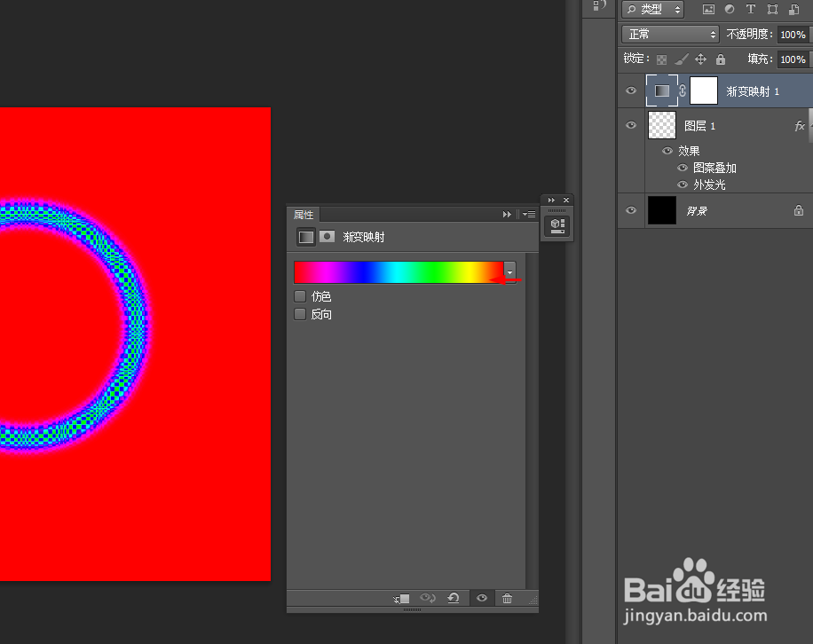Switch to the 属性 tab

pos(304,215)
